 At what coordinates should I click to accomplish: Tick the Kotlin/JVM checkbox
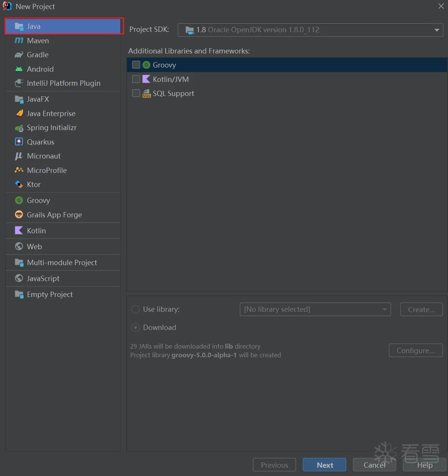[136, 79]
